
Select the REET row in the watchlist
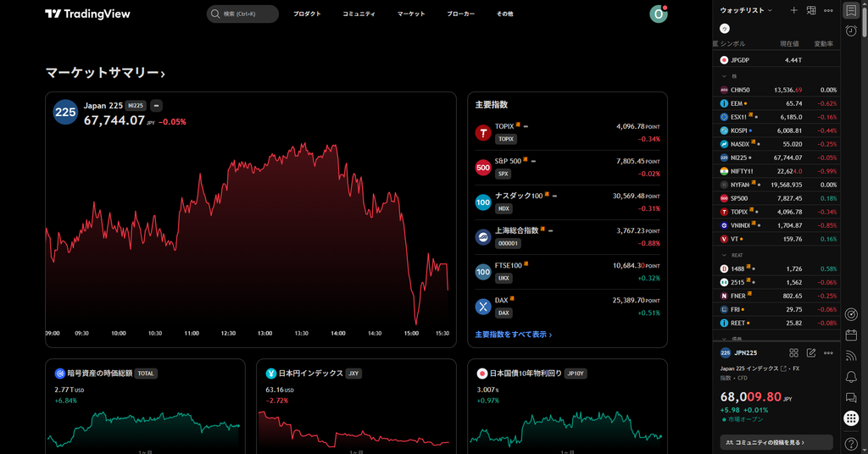776,323
